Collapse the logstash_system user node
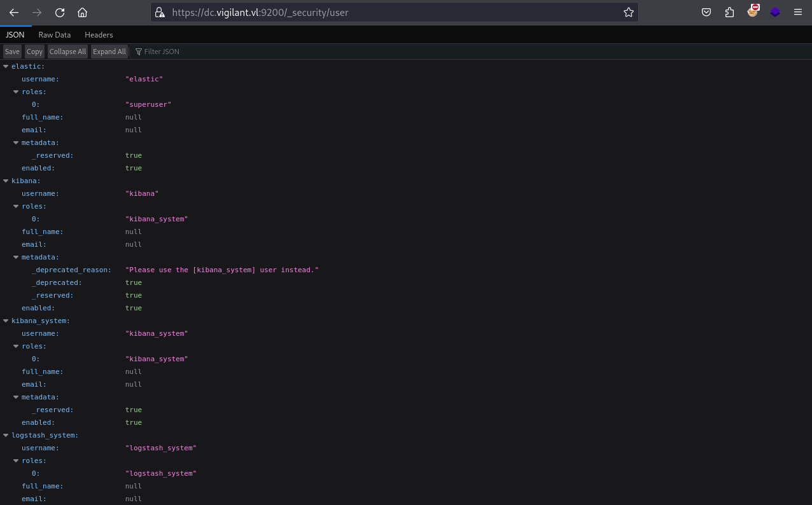The image size is (812, 505). coord(6,435)
